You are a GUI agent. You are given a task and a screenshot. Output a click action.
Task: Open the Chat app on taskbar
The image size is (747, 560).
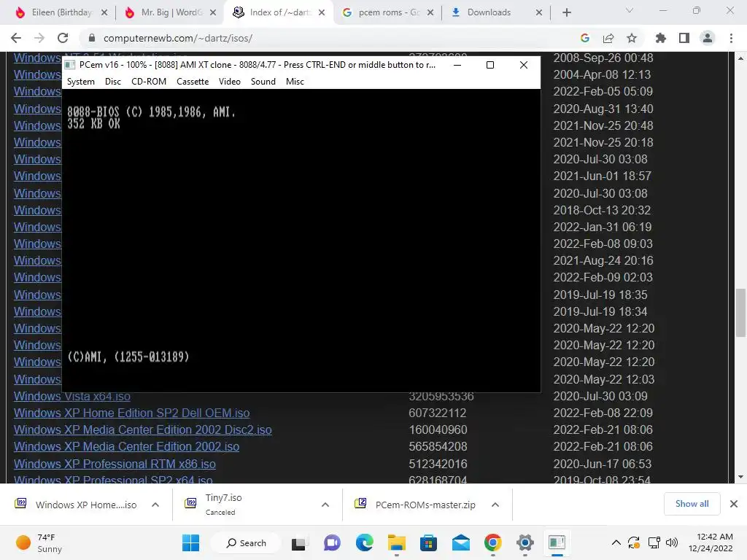pyautogui.click(x=332, y=542)
